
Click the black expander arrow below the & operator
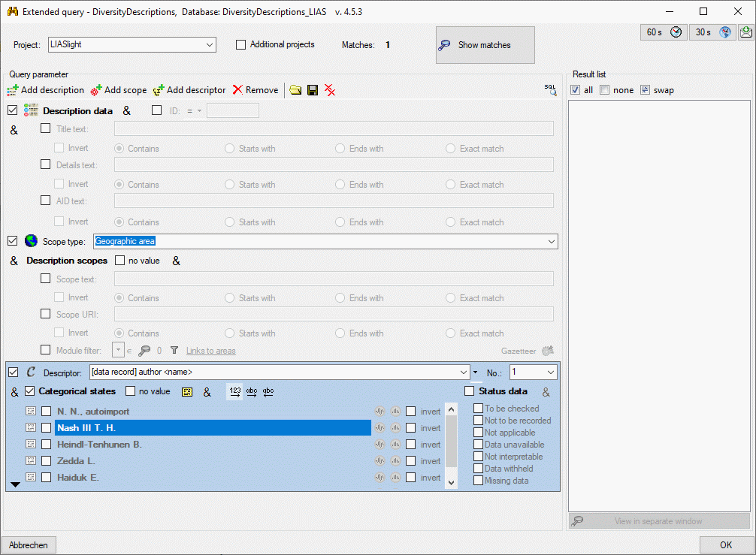click(16, 484)
